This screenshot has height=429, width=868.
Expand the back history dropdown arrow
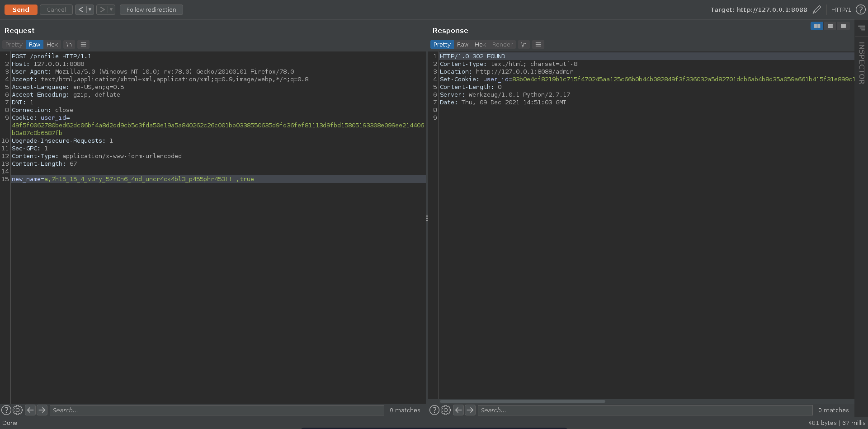[x=90, y=9]
